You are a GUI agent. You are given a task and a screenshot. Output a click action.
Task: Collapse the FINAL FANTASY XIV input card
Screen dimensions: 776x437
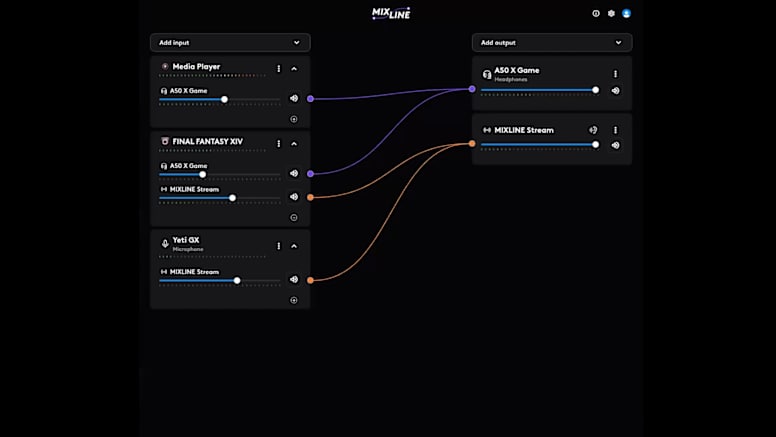[294, 144]
